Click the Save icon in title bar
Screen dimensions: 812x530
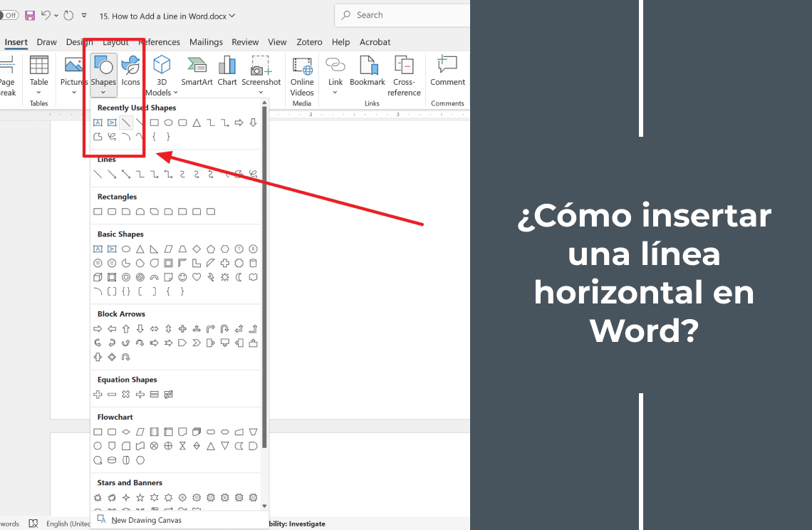[30, 16]
